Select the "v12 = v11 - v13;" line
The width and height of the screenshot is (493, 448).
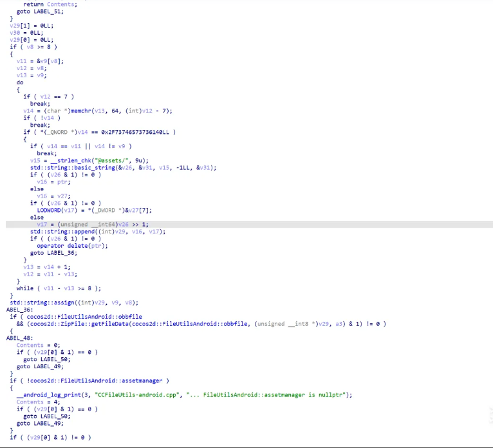[x=50, y=274]
